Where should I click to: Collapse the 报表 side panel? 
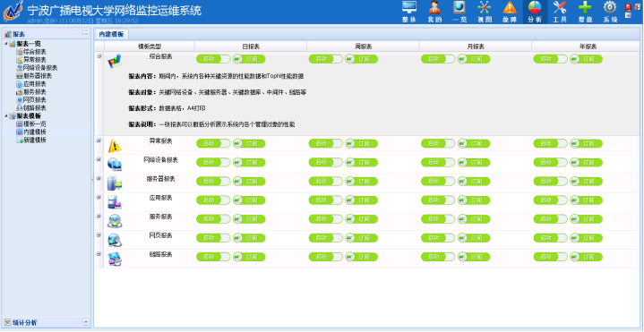click(x=85, y=34)
